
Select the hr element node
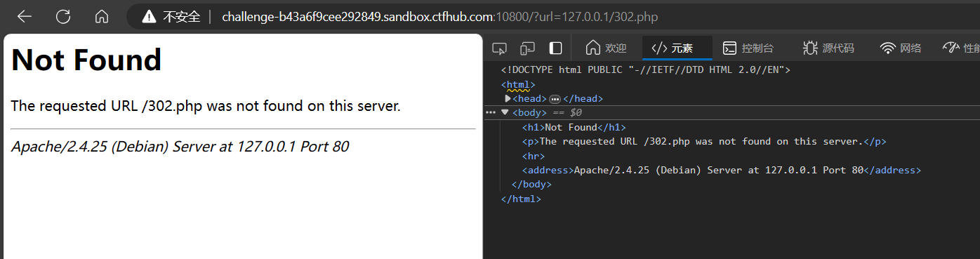point(533,156)
